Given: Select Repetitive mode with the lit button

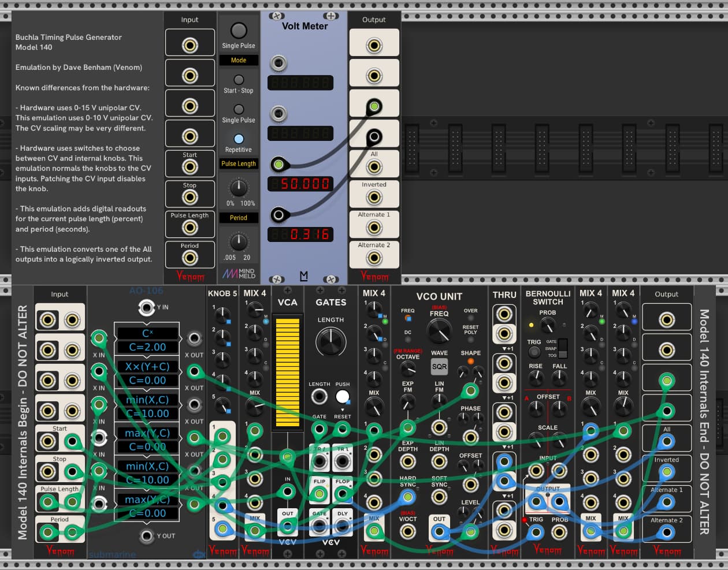Looking at the screenshot, I should (239, 139).
